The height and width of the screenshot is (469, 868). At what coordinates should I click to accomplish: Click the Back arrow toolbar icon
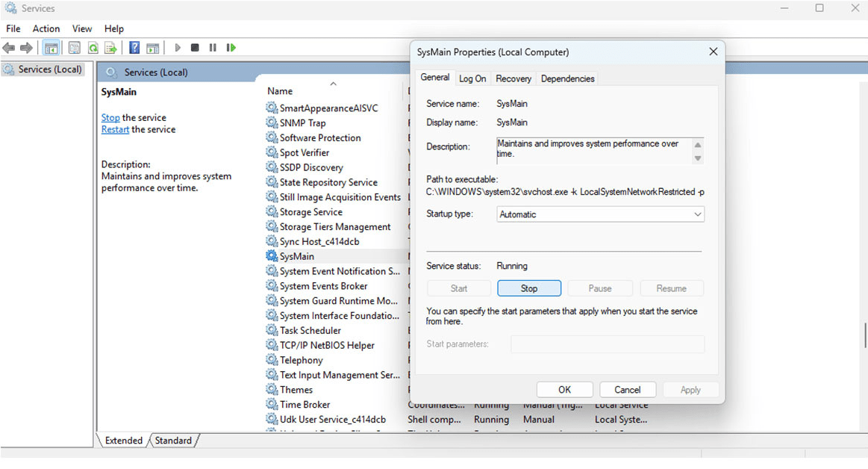click(x=9, y=49)
